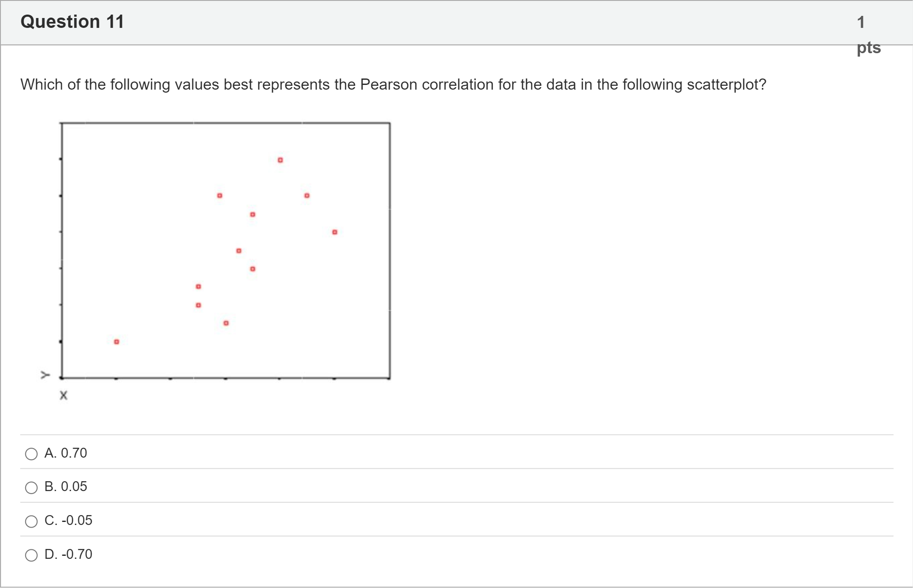This screenshot has height=588, width=913.
Task: Click the Pearson correlation question text
Action: click(x=393, y=85)
